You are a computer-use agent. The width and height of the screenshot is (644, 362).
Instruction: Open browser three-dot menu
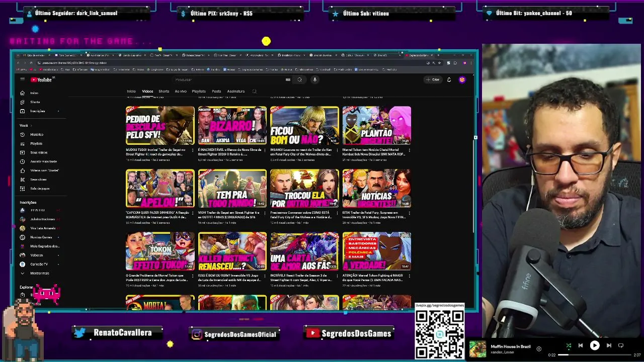point(471,63)
